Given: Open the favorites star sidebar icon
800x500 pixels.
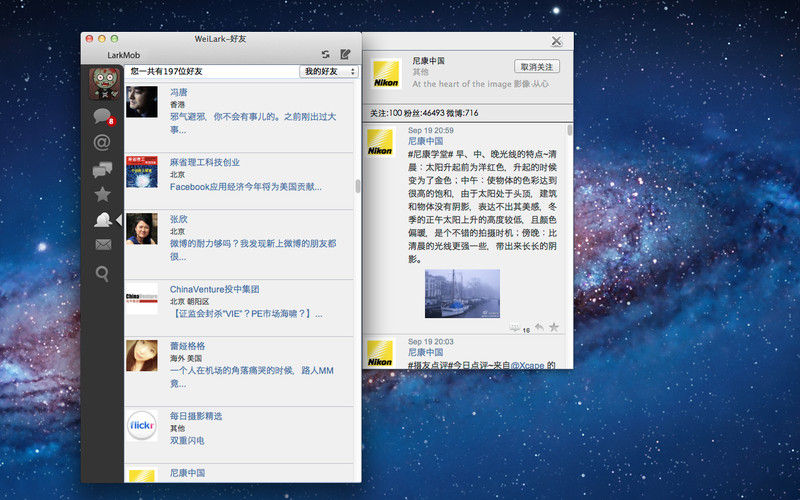Looking at the screenshot, I should 103,194.
